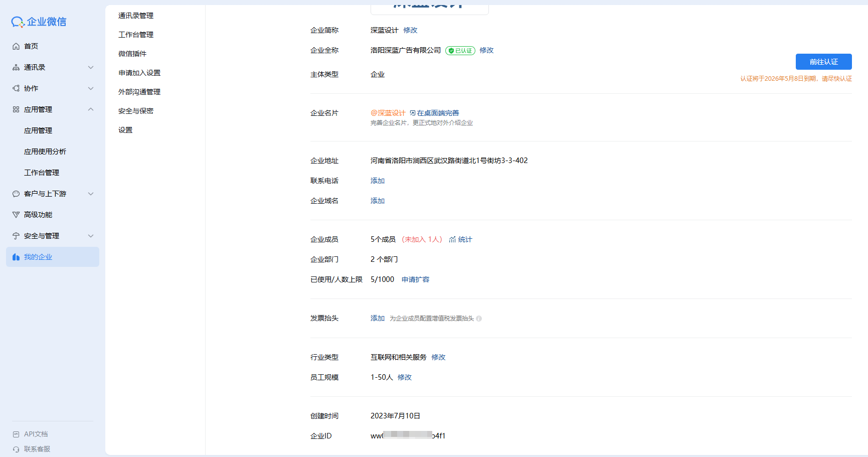
Task: Click 添加 for 联系电话
Action: (378, 181)
